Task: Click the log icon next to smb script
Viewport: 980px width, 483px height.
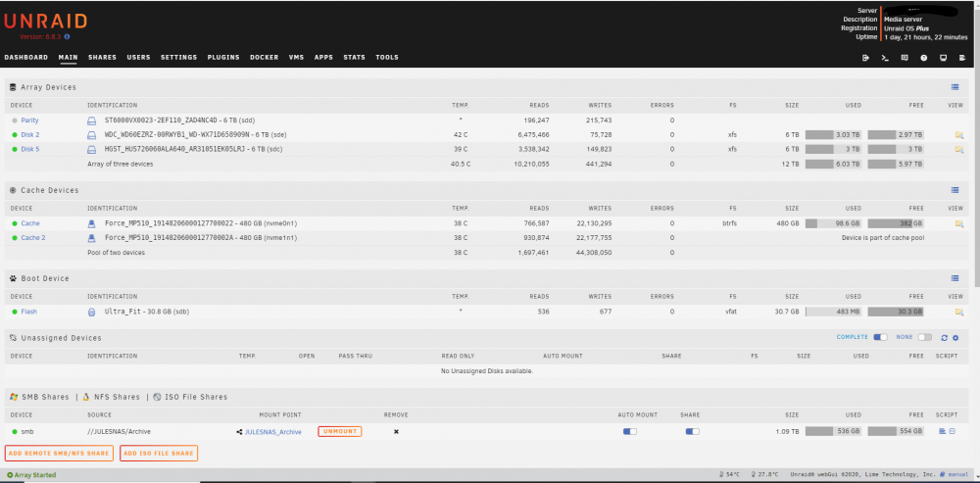Action: [x=953, y=431]
